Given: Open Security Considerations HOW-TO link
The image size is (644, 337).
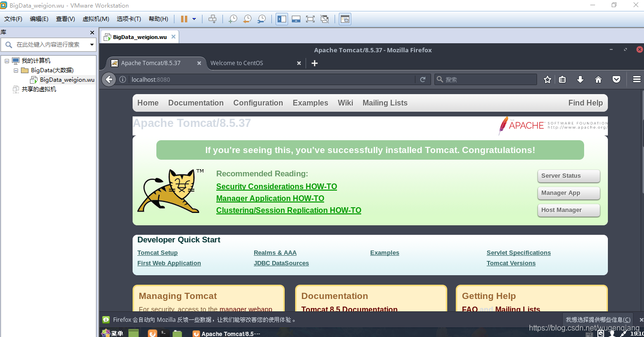Looking at the screenshot, I should coord(277,186).
